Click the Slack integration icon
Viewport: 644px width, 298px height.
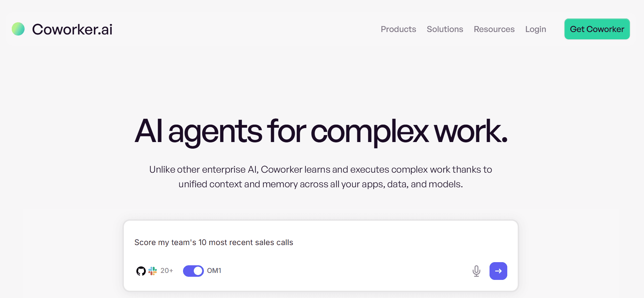click(x=152, y=271)
